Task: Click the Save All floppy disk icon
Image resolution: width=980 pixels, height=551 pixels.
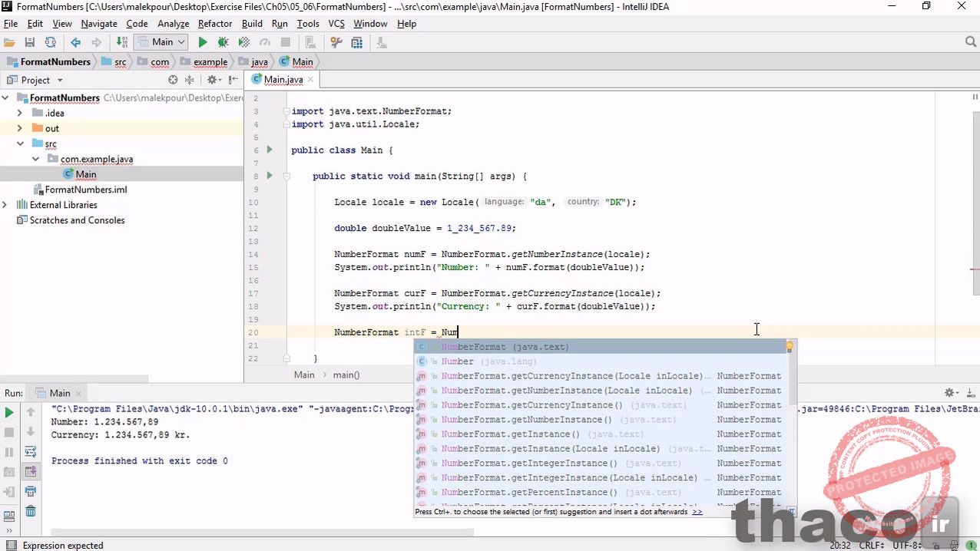Action: [x=30, y=43]
